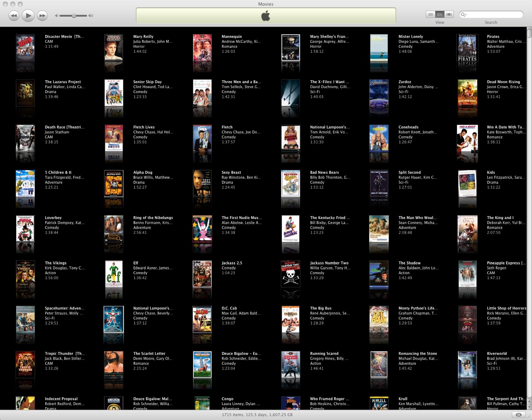532x420 pixels.
Task: Open the search magnifier options dropdown
Action: tap(463, 15)
